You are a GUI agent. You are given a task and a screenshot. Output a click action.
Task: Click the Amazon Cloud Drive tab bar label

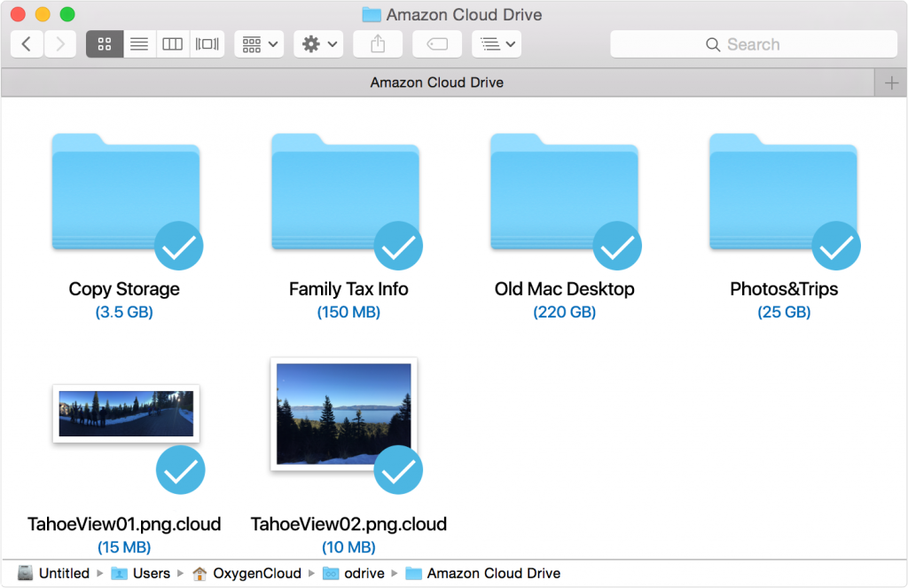coord(435,82)
